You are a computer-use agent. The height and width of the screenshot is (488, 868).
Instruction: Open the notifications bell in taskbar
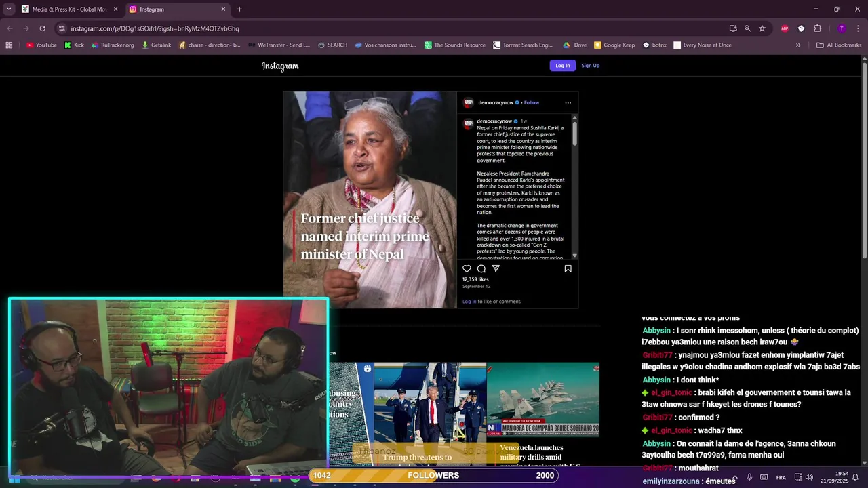tap(856, 477)
